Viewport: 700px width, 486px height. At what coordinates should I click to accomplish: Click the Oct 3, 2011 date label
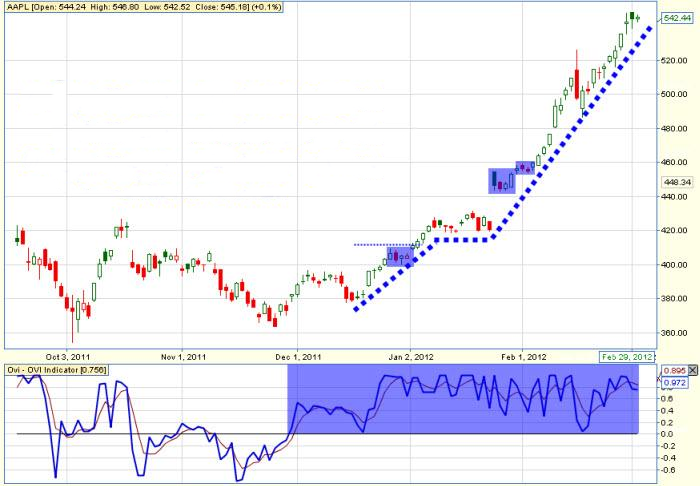coord(68,357)
